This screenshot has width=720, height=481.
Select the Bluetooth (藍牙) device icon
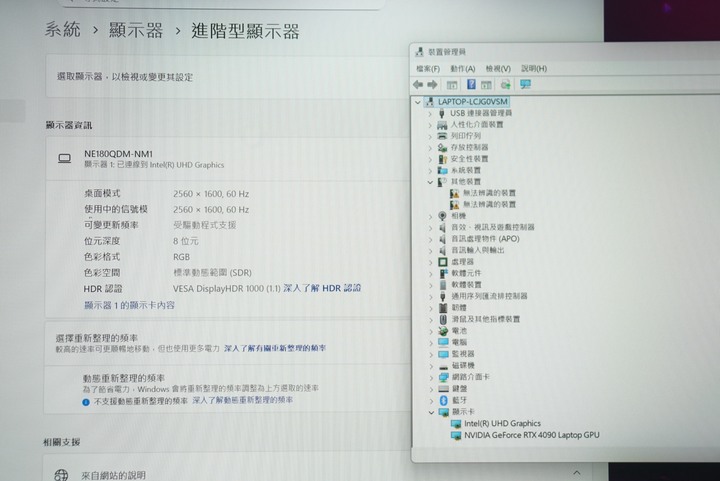click(443, 400)
